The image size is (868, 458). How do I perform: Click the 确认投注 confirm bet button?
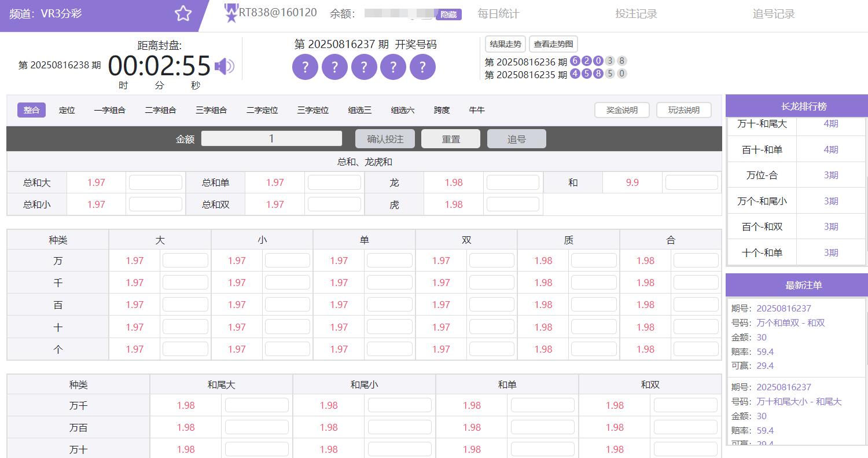pyautogui.click(x=385, y=138)
